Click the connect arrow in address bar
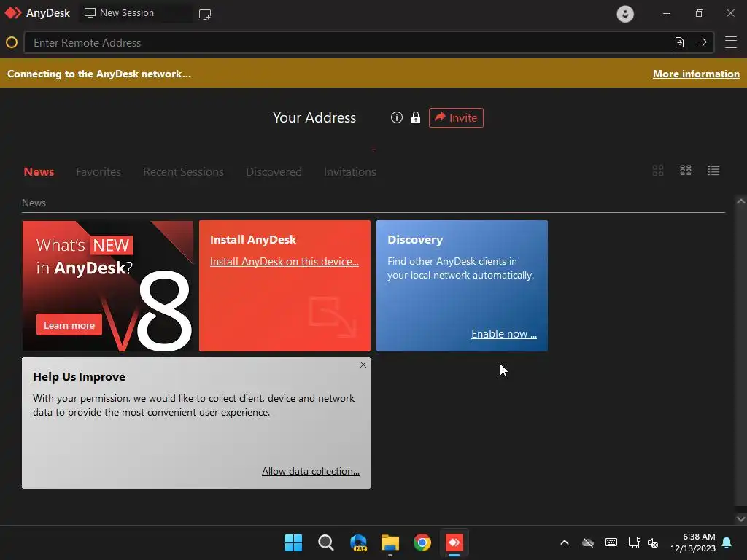Image resolution: width=747 pixels, height=560 pixels. coord(702,42)
